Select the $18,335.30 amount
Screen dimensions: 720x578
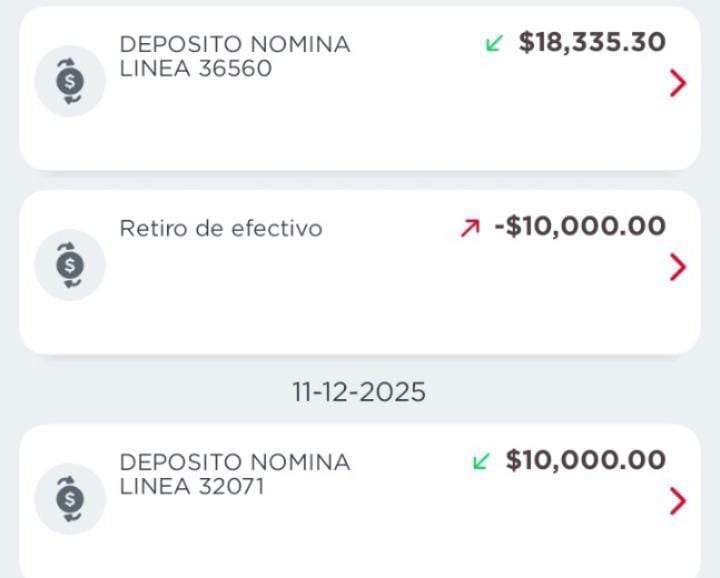pyautogui.click(x=592, y=42)
